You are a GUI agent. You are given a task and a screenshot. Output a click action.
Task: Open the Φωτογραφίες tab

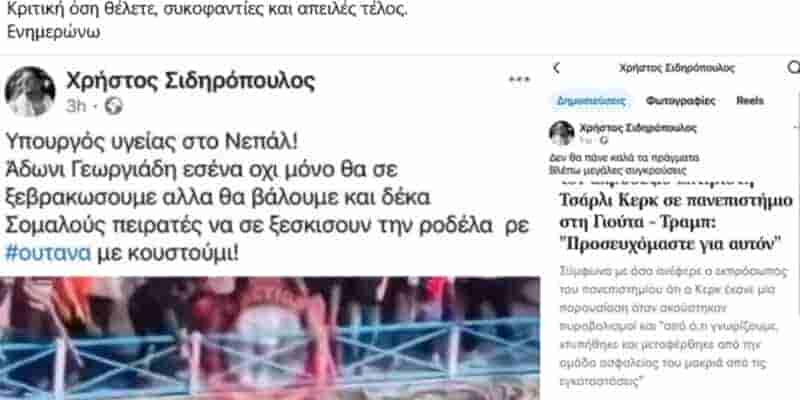tap(681, 101)
